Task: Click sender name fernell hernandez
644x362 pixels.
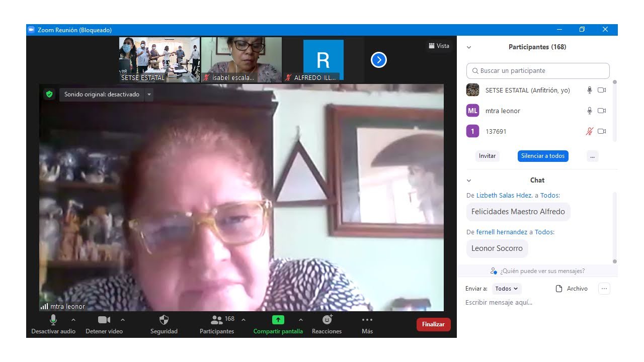Action: tap(502, 232)
